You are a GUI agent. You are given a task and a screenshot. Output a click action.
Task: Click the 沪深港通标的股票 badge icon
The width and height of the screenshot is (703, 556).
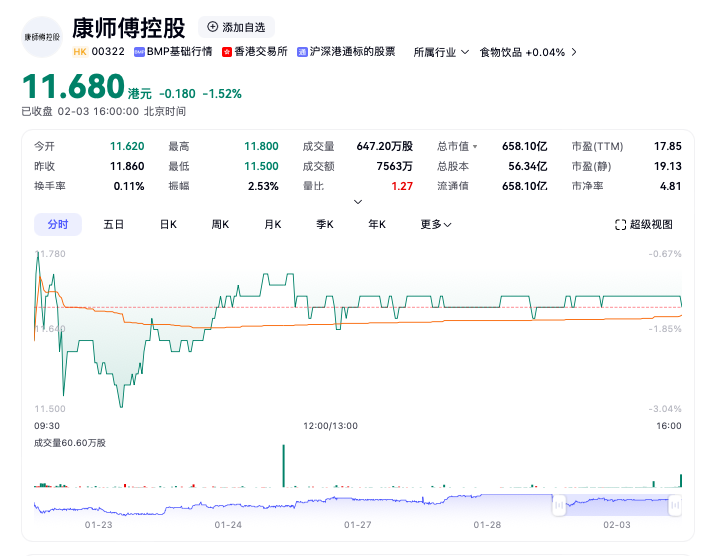point(302,52)
